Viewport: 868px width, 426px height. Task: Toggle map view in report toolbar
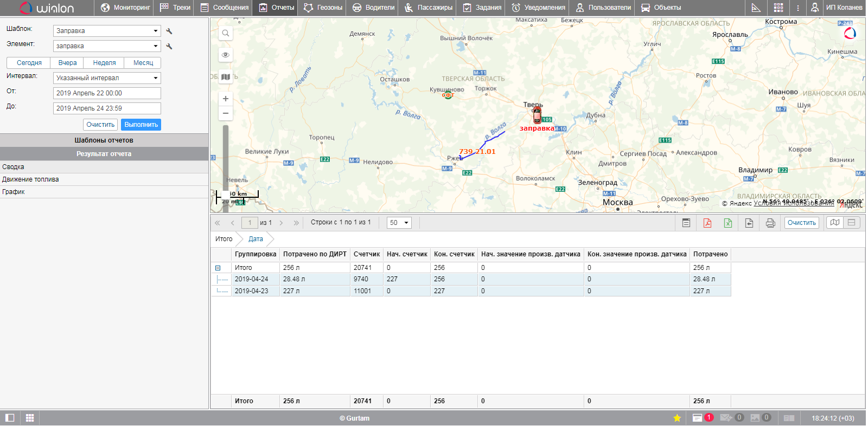point(835,223)
